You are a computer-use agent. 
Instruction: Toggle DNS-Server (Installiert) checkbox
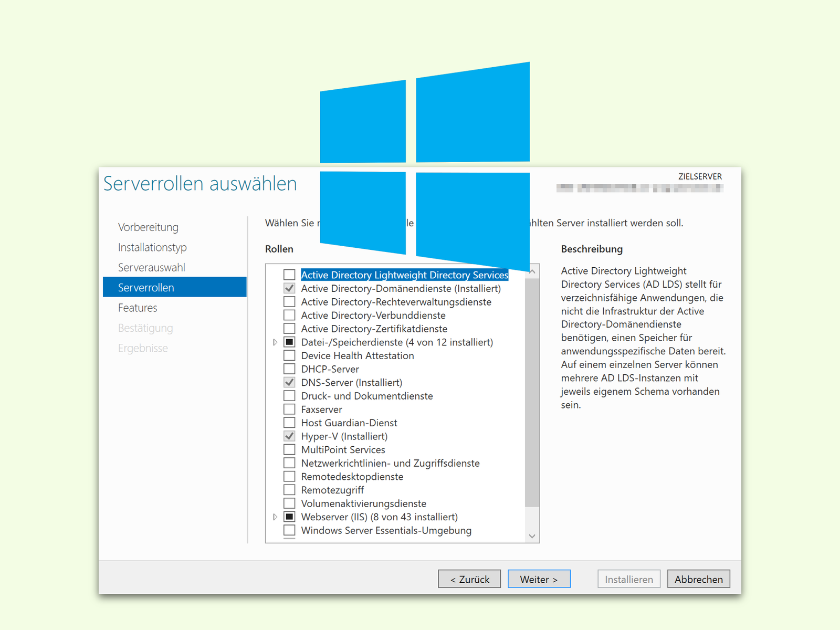pos(289,382)
